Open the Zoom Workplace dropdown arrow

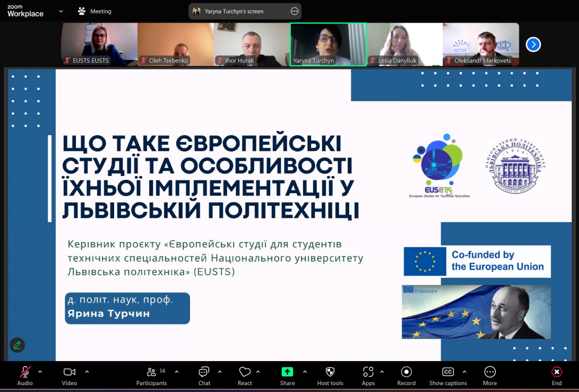point(60,11)
